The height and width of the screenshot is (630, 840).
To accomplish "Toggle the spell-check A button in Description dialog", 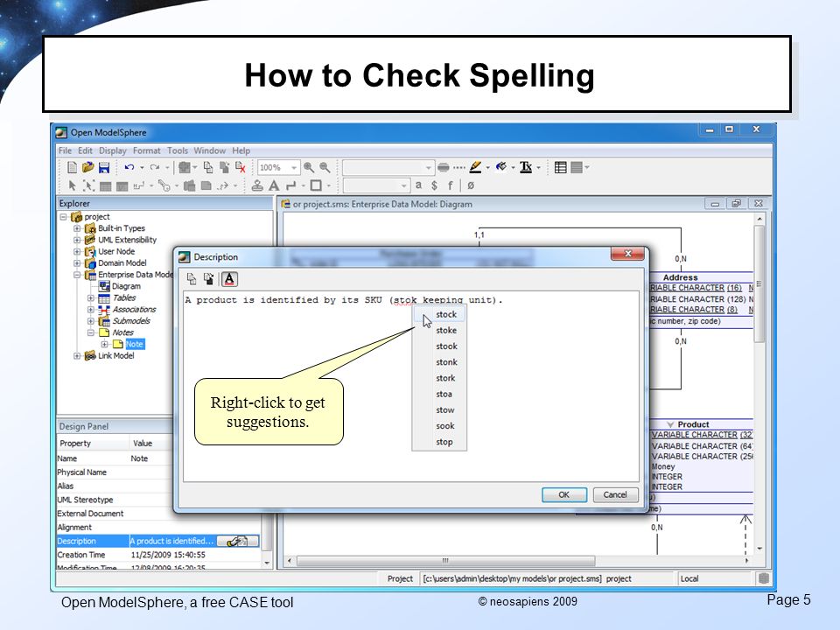I will [229, 279].
